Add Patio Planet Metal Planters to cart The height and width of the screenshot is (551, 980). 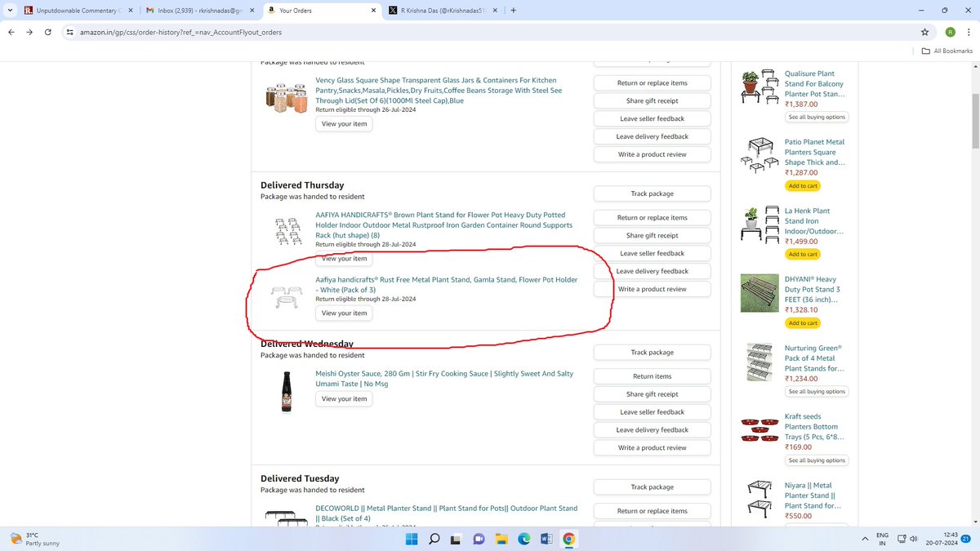click(x=803, y=185)
